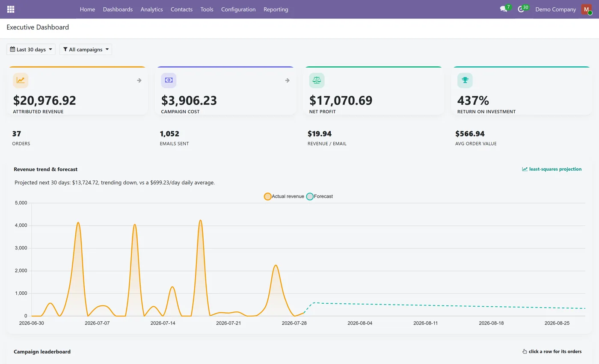Click the 2026-07-28 axis label
The height and width of the screenshot is (364, 599).
coord(294,323)
